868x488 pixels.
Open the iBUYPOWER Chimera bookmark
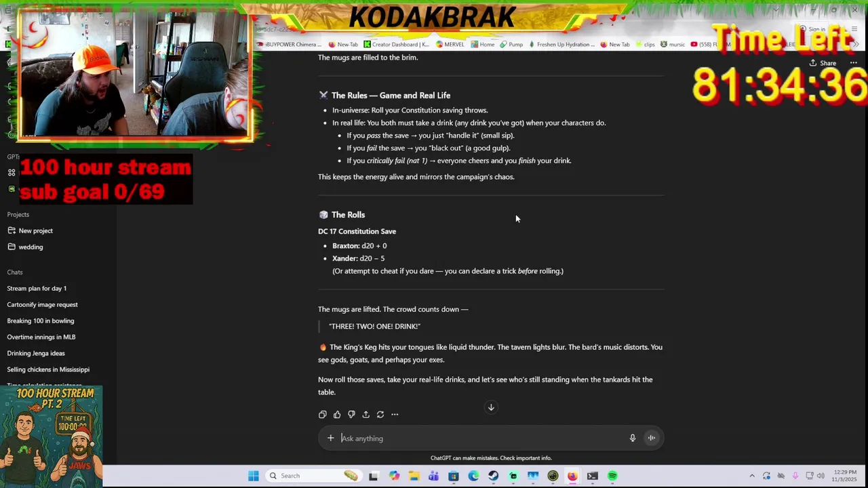[x=290, y=45]
